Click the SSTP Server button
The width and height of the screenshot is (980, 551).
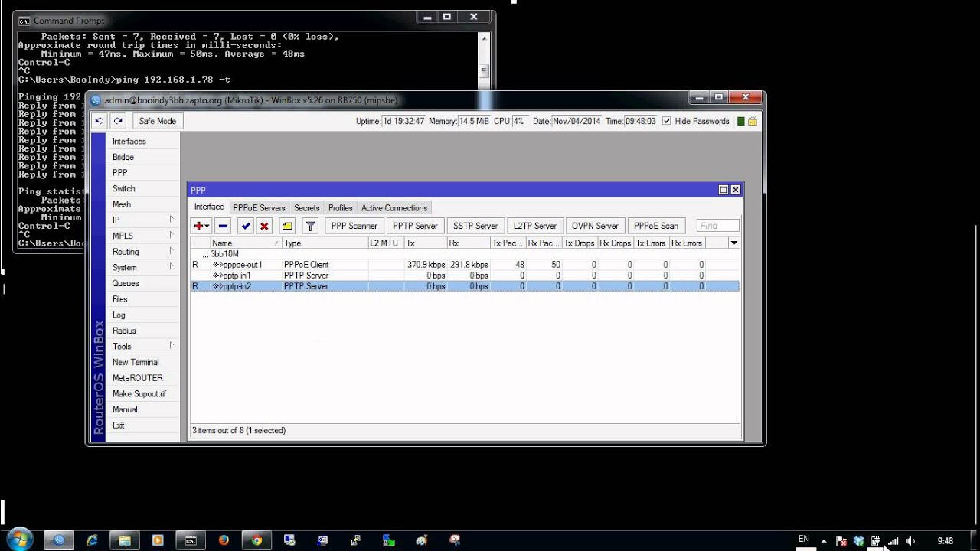click(x=475, y=226)
